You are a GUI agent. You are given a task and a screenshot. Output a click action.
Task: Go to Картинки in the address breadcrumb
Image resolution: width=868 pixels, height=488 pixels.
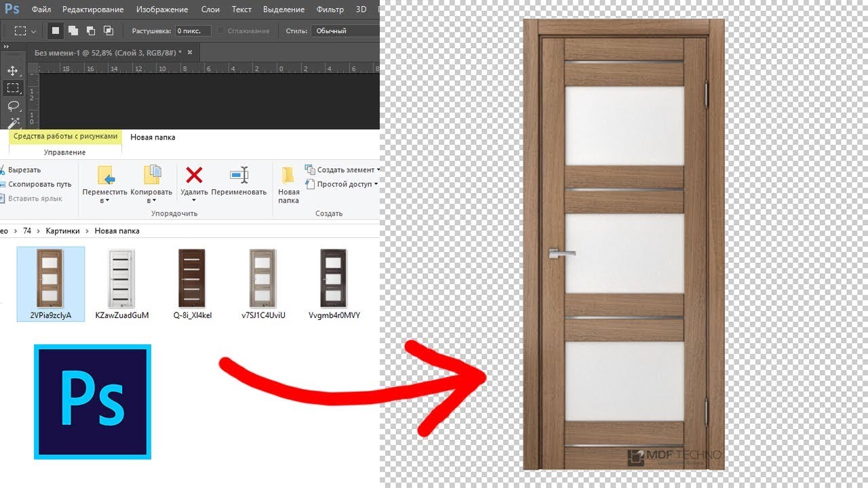[x=62, y=231]
